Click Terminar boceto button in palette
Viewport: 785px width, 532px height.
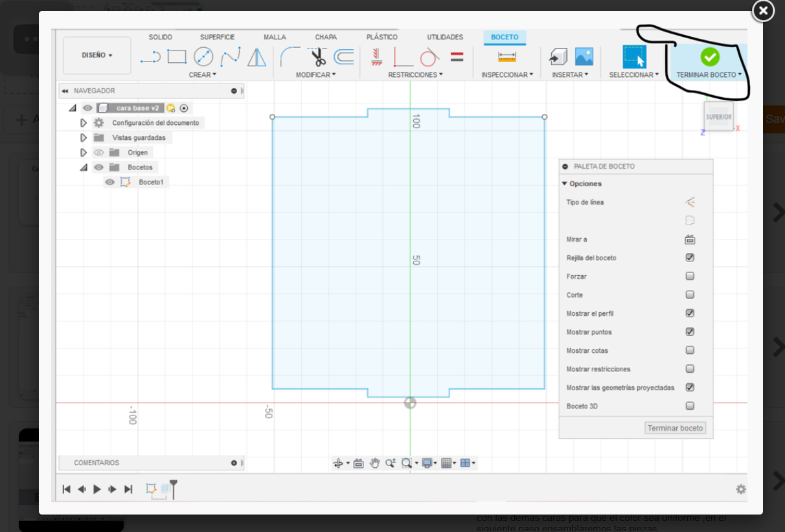pyautogui.click(x=676, y=428)
